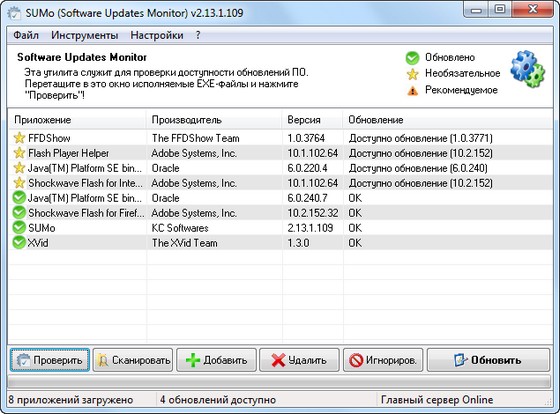Sort by the Версия column header

point(313,120)
